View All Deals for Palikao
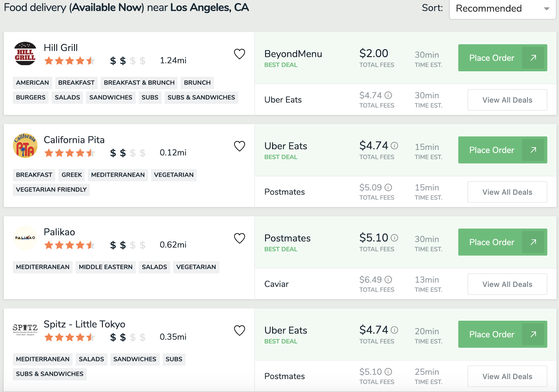Image resolution: width=559 pixels, height=392 pixels. [x=507, y=284]
